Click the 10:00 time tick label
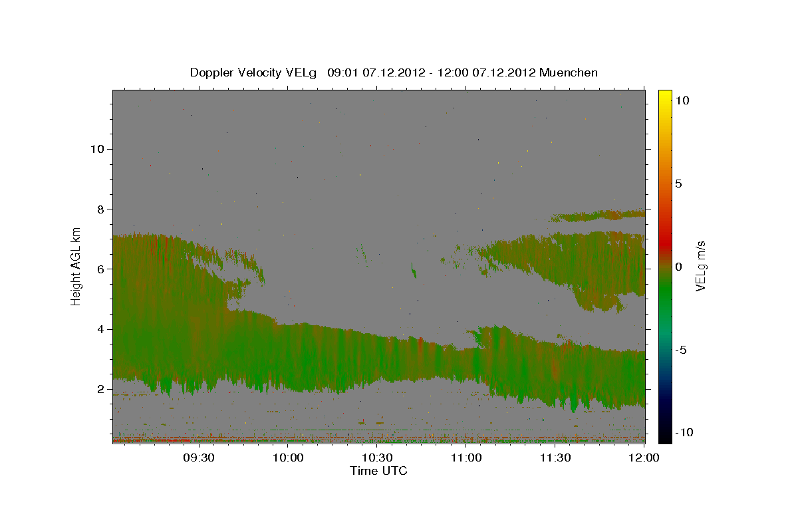The height and width of the screenshot is (532, 798). (x=288, y=458)
